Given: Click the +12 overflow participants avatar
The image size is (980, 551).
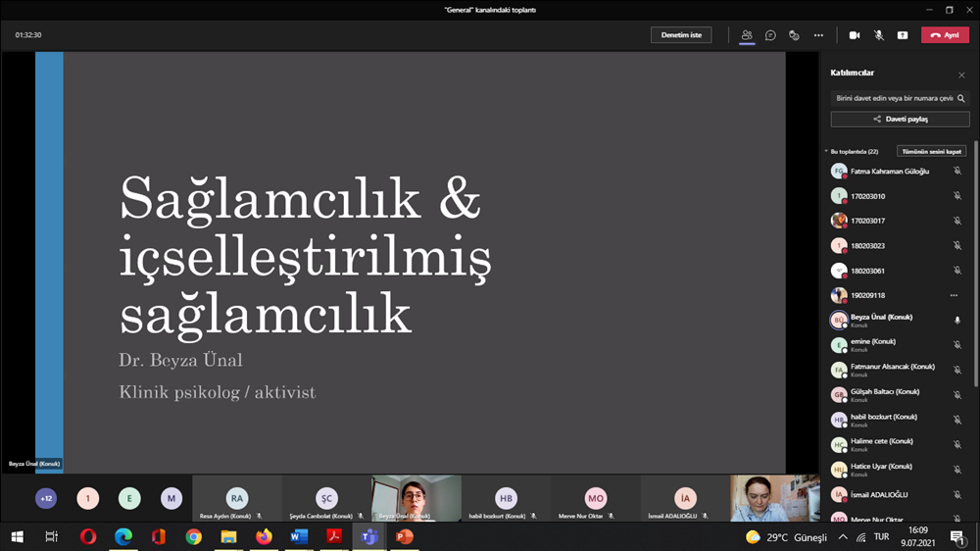Looking at the screenshot, I should click(46, 498).
